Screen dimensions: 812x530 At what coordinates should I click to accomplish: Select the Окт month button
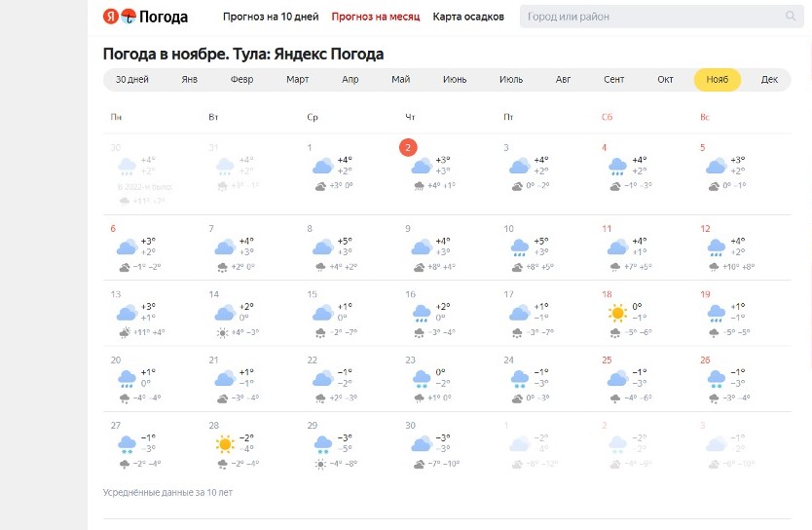point(665,80)
